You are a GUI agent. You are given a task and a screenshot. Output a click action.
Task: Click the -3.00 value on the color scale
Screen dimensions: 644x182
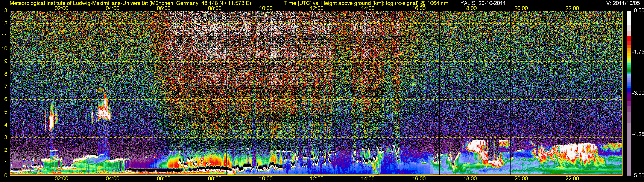(638, 93)
